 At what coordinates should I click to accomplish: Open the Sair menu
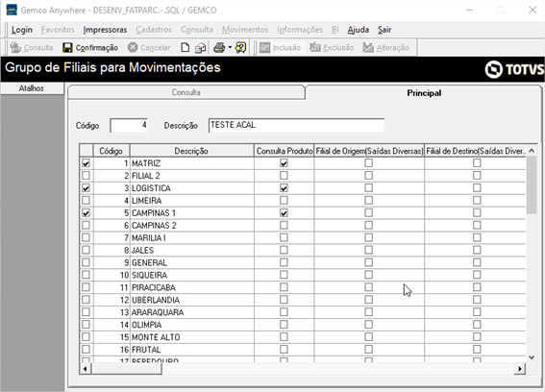[384, 30]
